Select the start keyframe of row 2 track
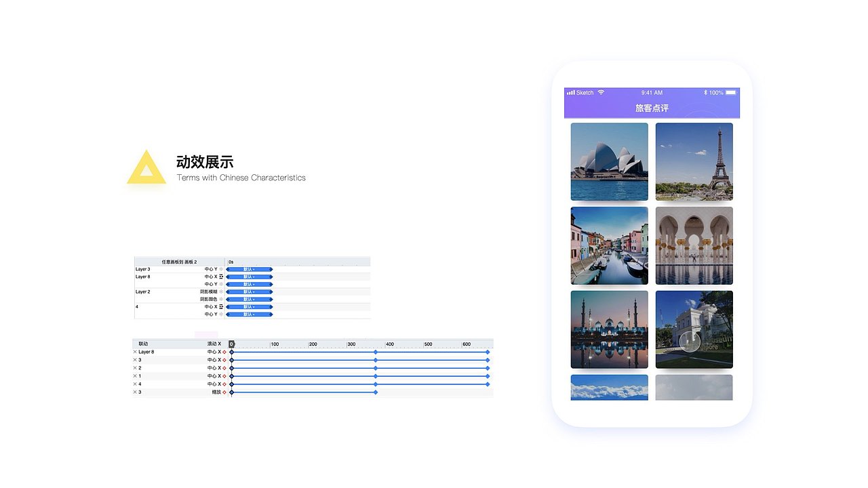 [x=231, y=368]
